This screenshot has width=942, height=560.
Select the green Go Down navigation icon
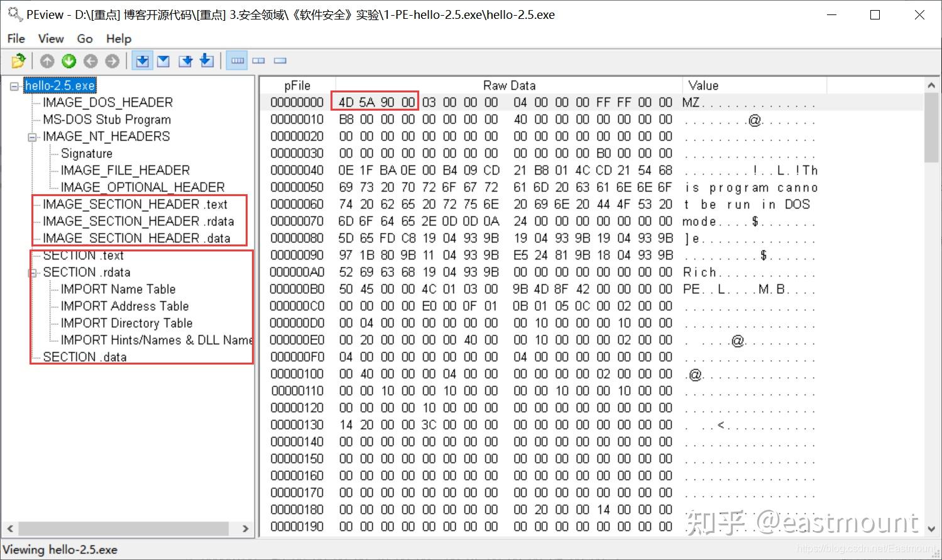point(68,60)
